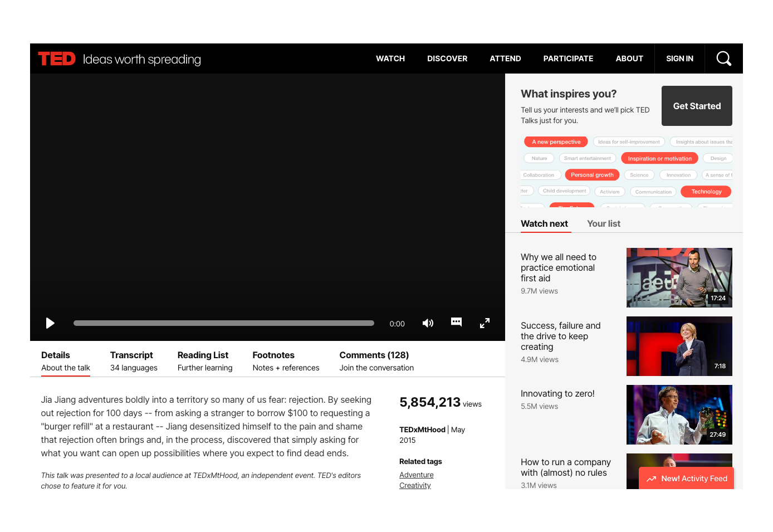Image resolution: width=773 pixels, height=532 pixels.
Task: Open the Adventure related tag
Action: tap(416, 475)
